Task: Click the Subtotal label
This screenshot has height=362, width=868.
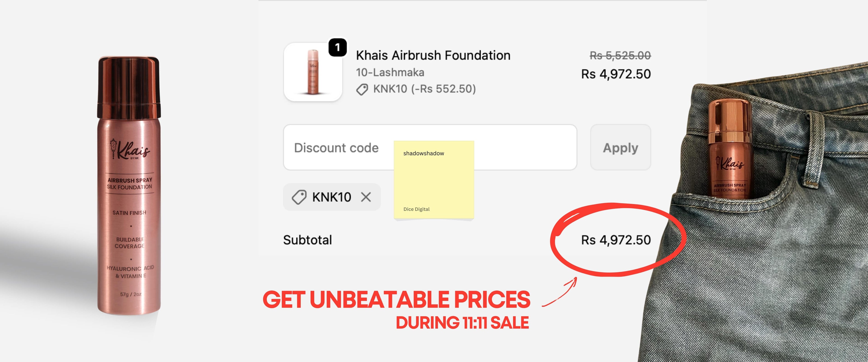Action: click(x=307, y=240)
